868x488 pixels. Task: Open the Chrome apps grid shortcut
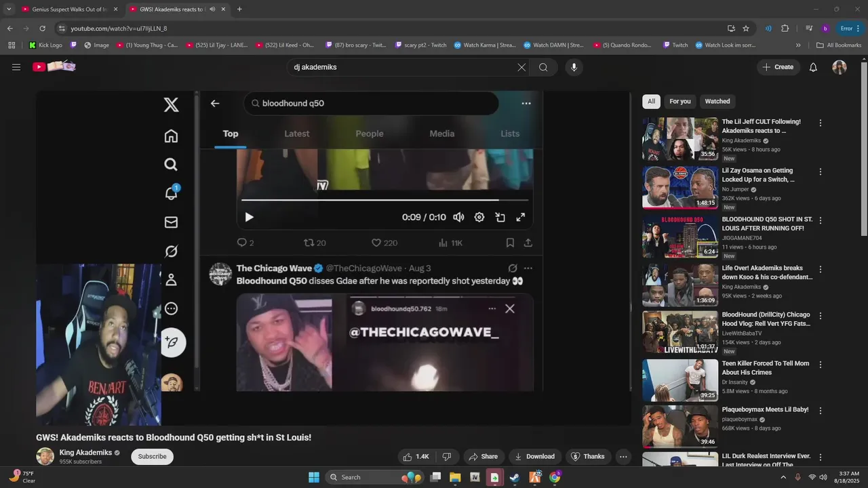[12, 45]
